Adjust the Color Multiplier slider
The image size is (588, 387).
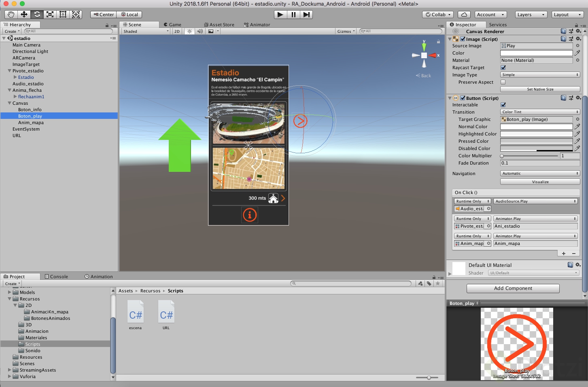[x=502, y=156]
